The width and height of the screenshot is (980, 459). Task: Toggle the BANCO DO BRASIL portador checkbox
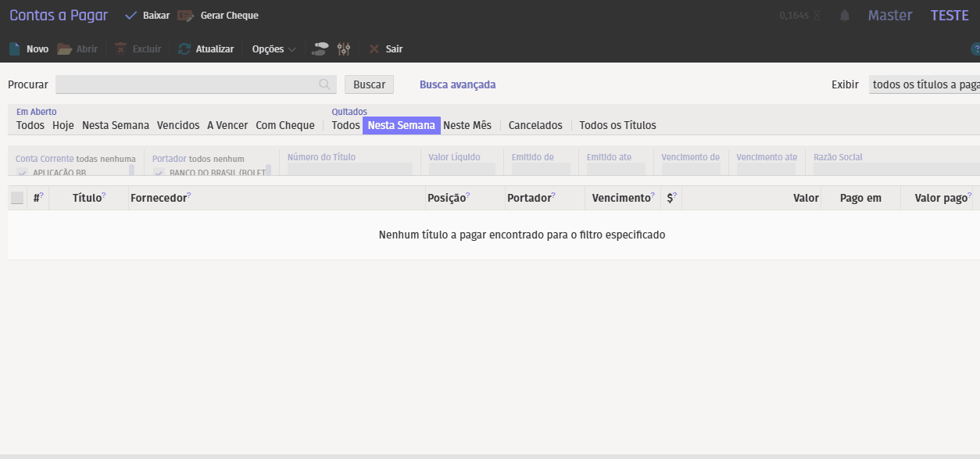(x=159, y=172)
